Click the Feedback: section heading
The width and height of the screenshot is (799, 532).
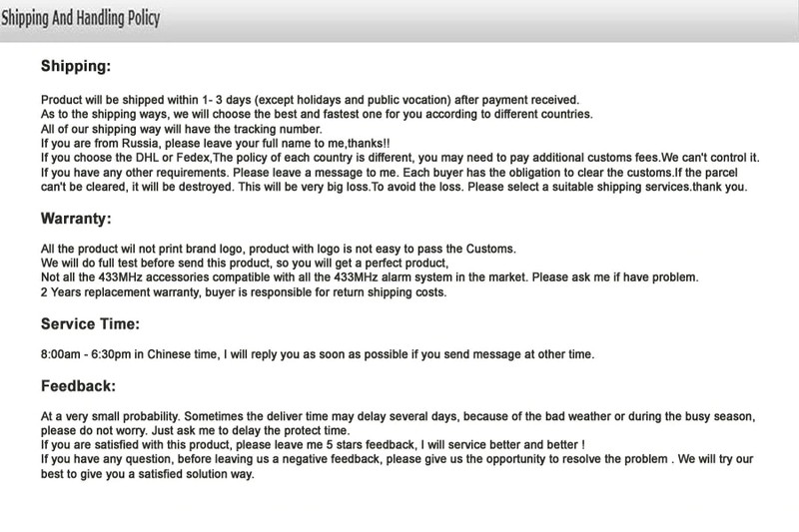click(x=79, y=385)
